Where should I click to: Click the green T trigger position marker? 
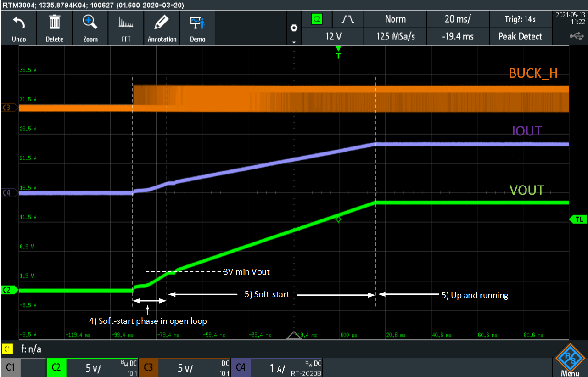point(338,52)
